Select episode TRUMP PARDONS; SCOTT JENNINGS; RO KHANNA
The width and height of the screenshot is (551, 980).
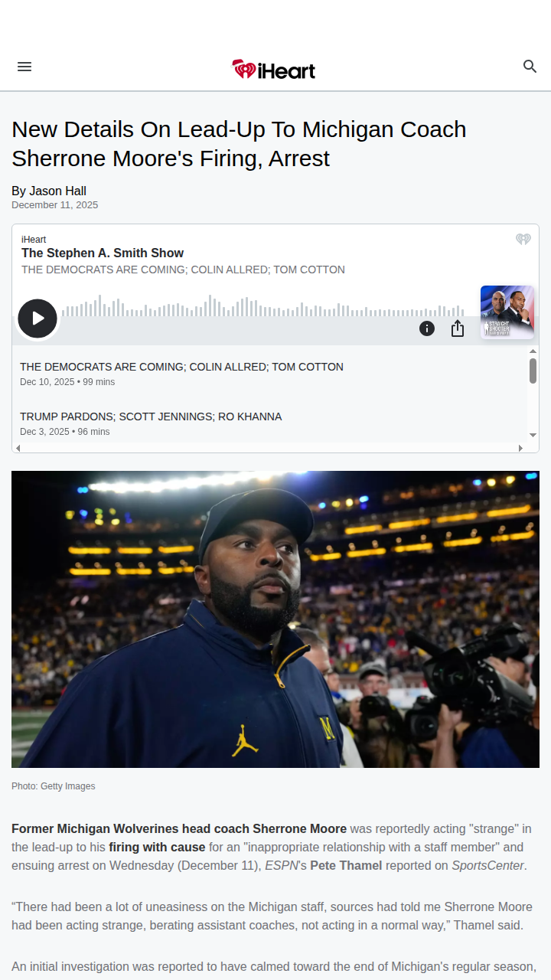[151, 416]
